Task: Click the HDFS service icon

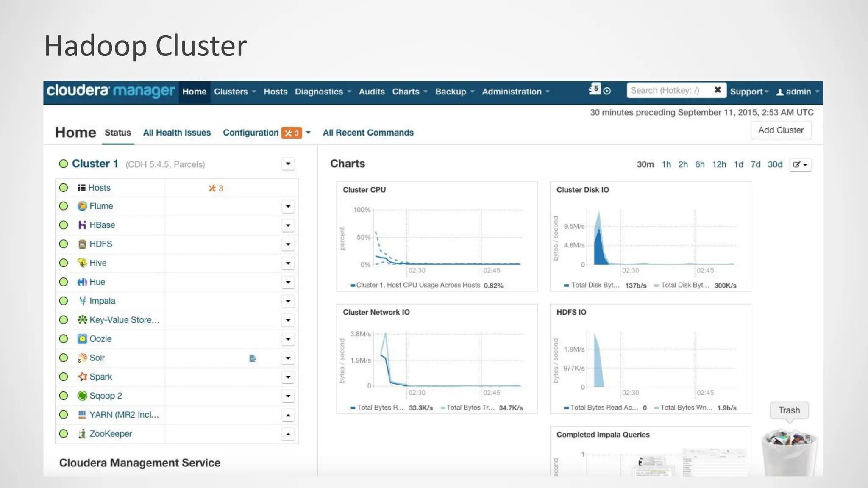Action: (x=82, y=244)
